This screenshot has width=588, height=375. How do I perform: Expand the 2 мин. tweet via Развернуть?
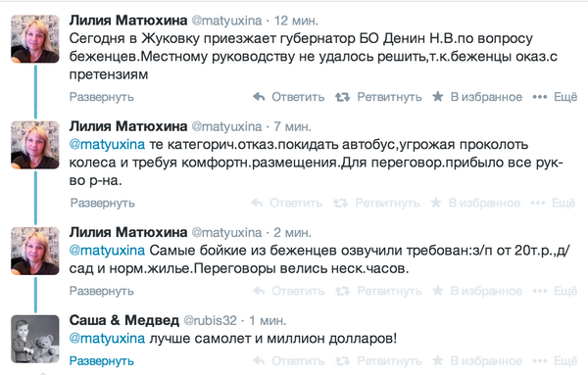pos(102,291)
